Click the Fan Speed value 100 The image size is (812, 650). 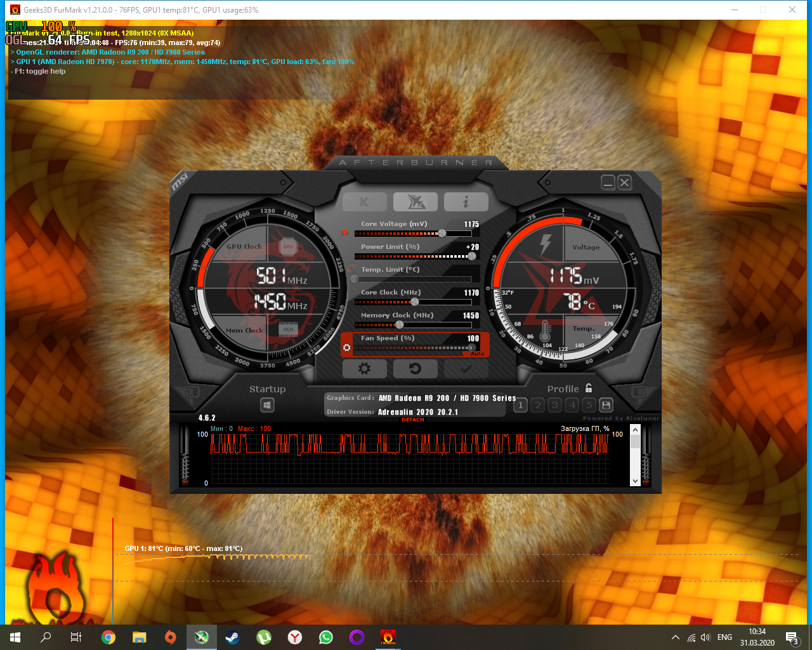(473, 338)
